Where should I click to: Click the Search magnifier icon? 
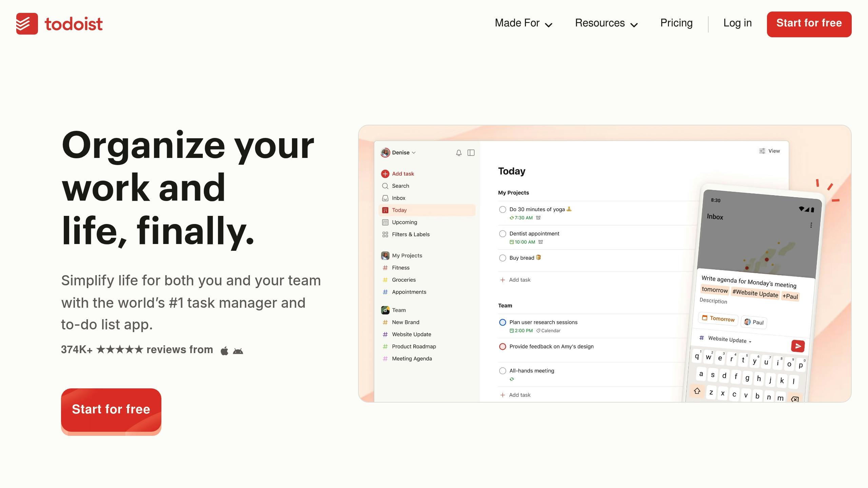point(385,186)
